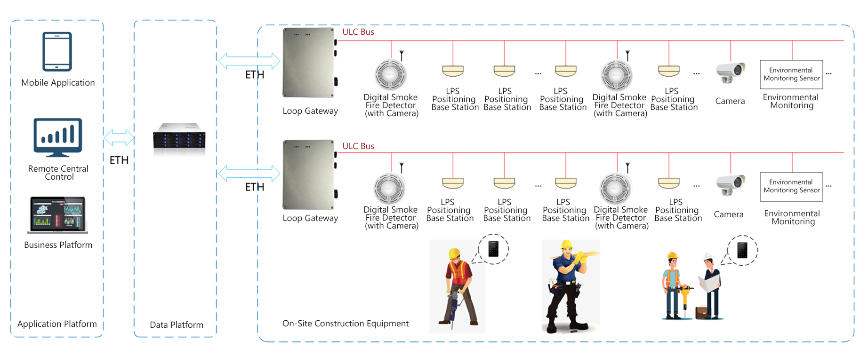This screenshot has height=356, width=868.
Task: Open the Business Platform laptop image
Action: coord(58,215)
